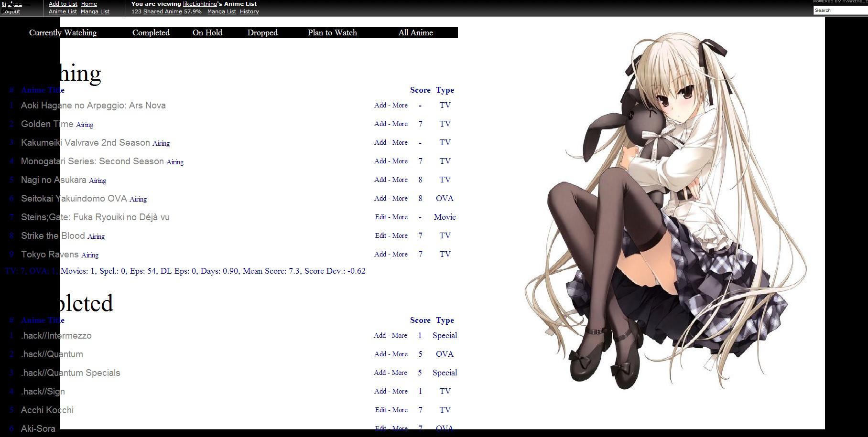Show the Plan to Watch tab
The image size is (868, 437).
click(332, 32)
